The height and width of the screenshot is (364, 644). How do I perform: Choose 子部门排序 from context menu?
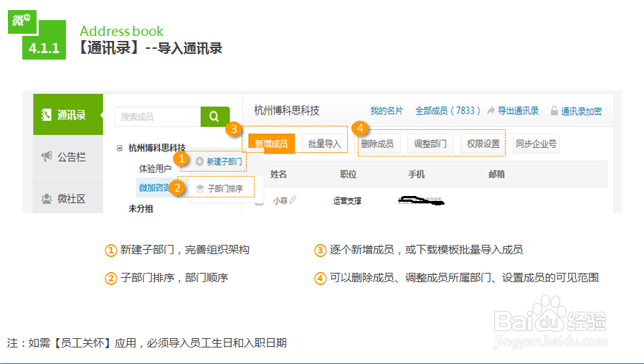[x=225, y=189]
